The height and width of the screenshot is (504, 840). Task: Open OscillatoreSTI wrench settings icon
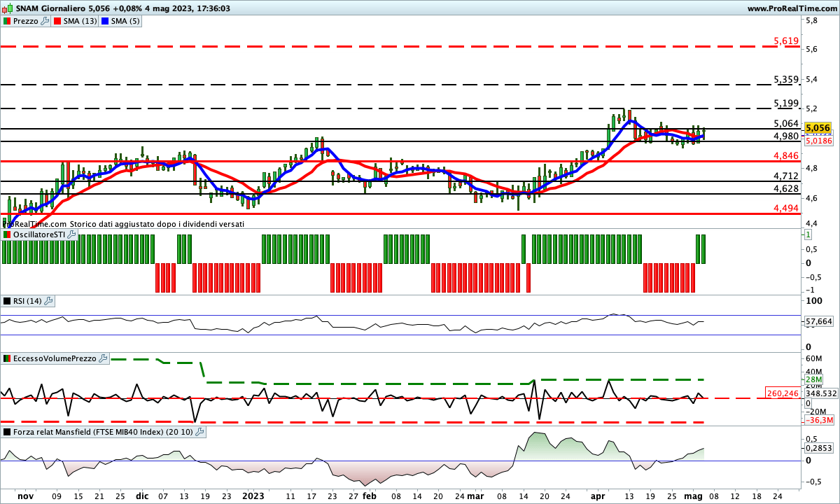click(71, 234)
